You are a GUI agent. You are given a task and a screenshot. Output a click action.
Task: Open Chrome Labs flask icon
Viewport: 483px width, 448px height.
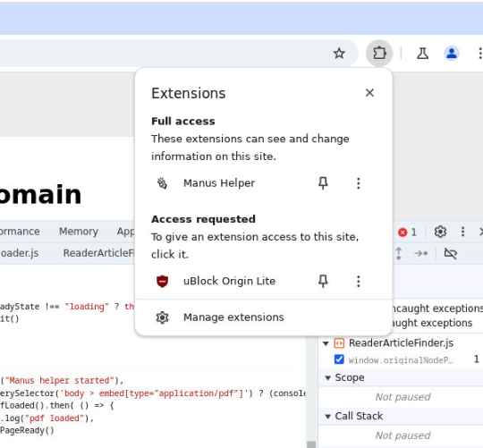[x=422, y=54]
